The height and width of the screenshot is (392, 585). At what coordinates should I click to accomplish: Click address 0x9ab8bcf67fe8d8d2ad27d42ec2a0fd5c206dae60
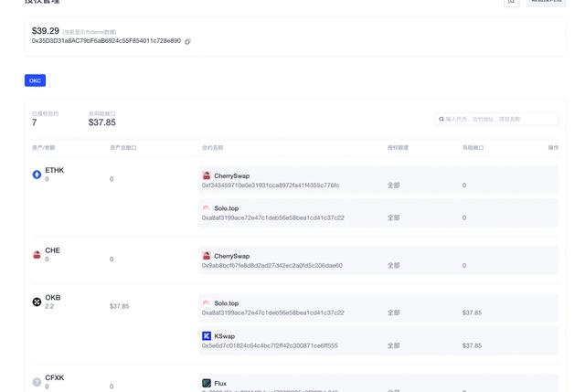pyautogui.click(x=272, y=265)
